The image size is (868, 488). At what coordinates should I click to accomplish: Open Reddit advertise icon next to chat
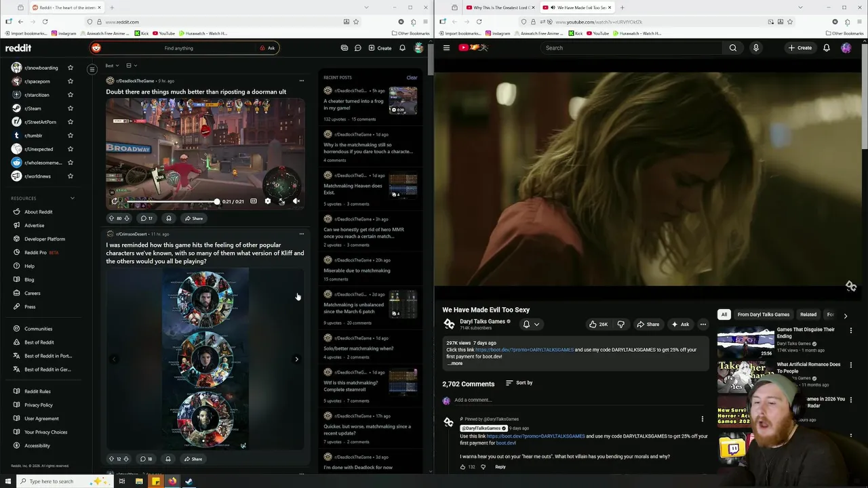(x=344, y=48)
